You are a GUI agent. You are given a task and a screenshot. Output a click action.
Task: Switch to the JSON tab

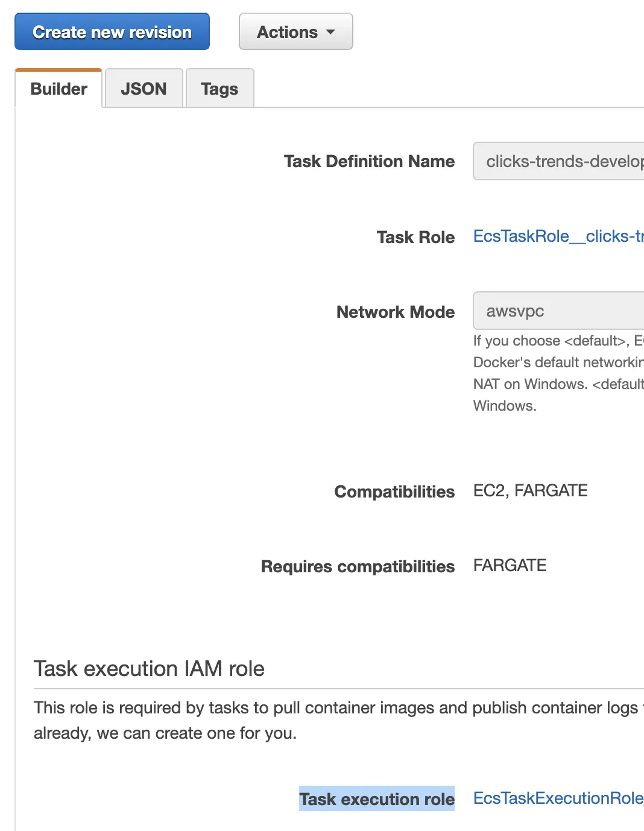pyautogui.click(x=144, y=89)
